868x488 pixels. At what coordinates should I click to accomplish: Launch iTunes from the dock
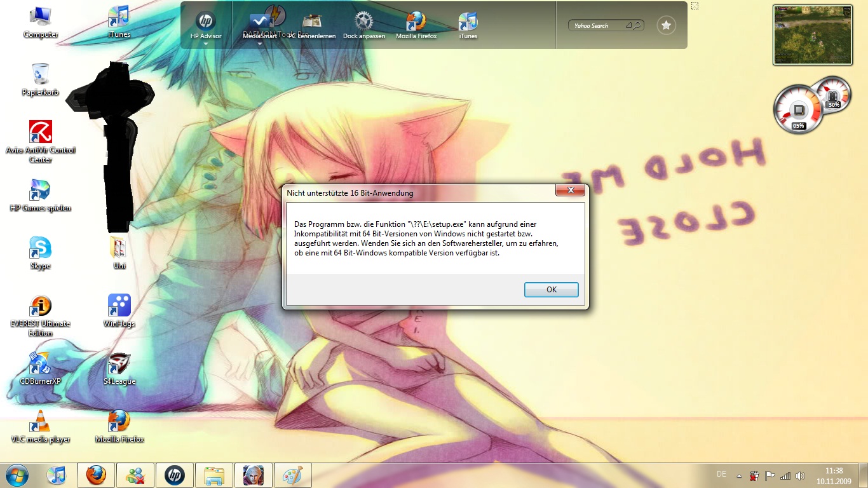[468, 25]
